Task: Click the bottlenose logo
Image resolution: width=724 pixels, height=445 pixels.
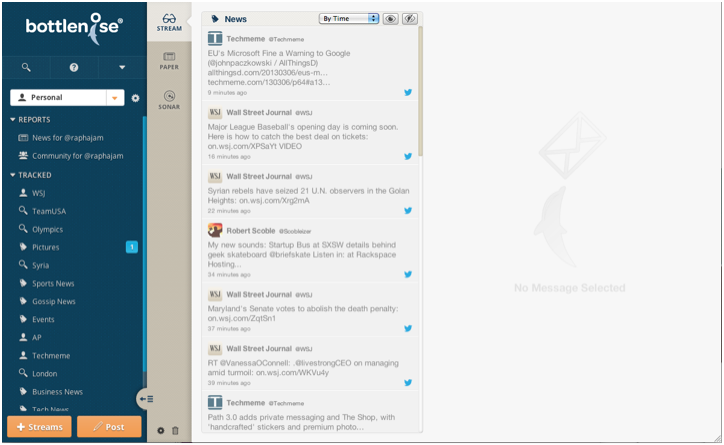Action: click(74, 29)
